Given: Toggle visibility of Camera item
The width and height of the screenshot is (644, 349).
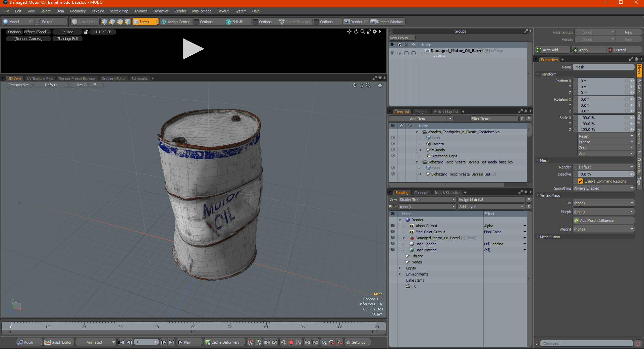Looking at the screenshot, I should pos(393,144).
